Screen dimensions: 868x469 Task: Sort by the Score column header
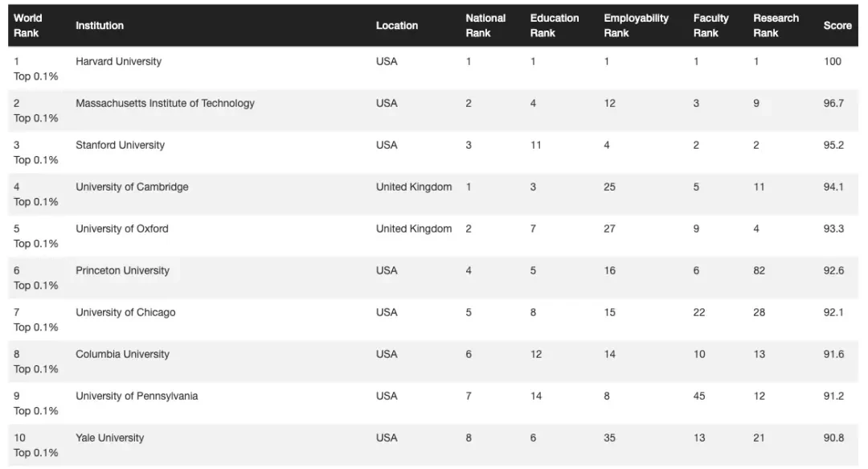point(837,26)
